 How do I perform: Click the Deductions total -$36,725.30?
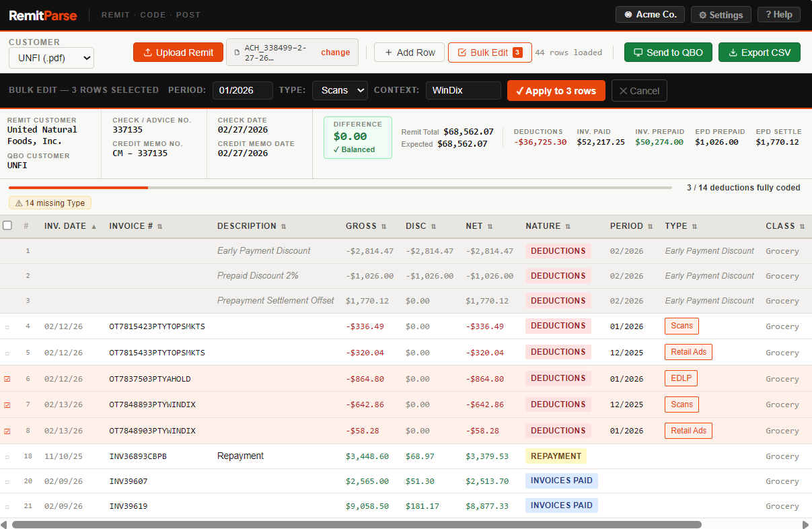pyautogui.click(x=540, y=142)
